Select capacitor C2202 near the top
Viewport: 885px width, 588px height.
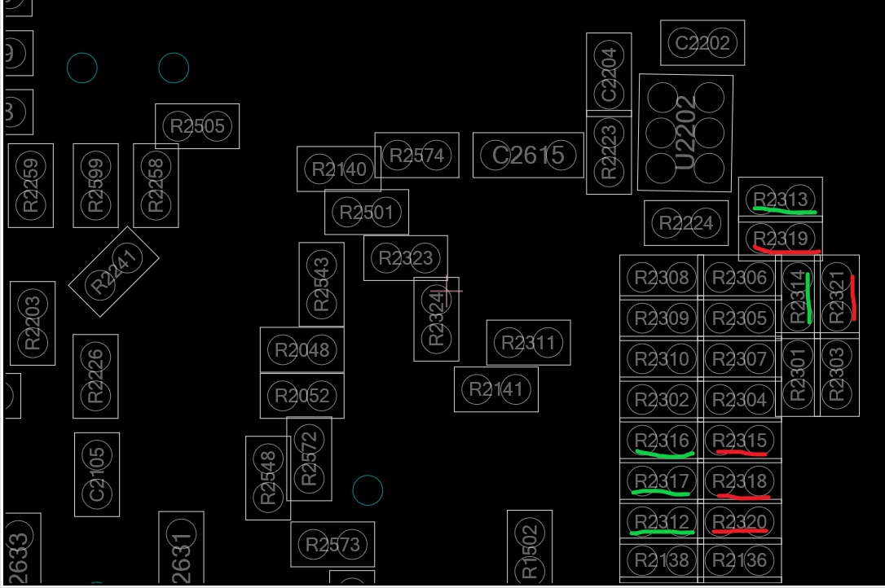[x=702, y=43]
